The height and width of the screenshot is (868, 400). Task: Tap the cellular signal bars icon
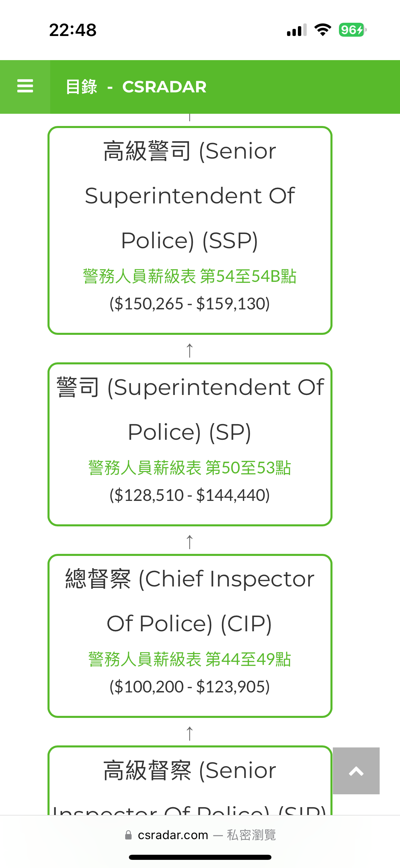(x=297, y=30)
